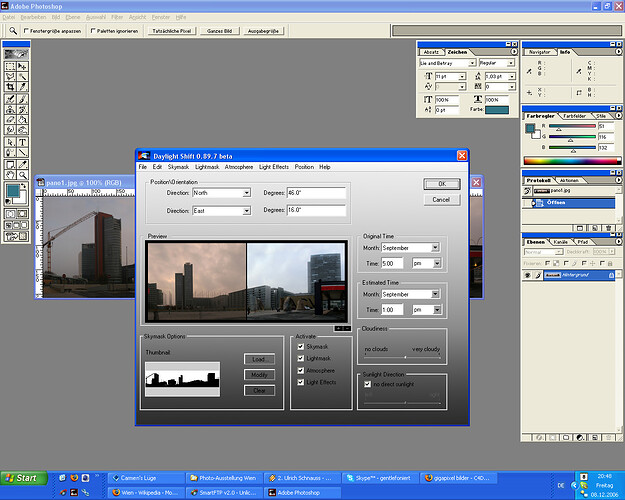
Task: Select the Path Selection arrow tool
Action: pyautogui.click(x=10, y=142)
